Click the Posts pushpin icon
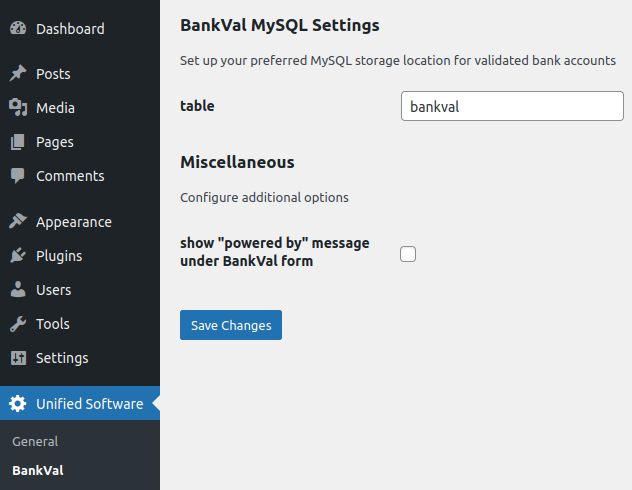Screen dimensions: 632x490 [18, 73]
